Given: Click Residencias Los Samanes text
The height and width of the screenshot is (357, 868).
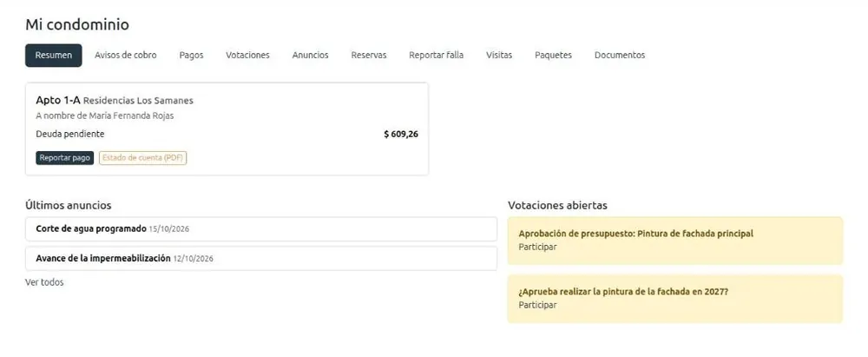Looking at the screenshot, I should click(x=138, y=101).
